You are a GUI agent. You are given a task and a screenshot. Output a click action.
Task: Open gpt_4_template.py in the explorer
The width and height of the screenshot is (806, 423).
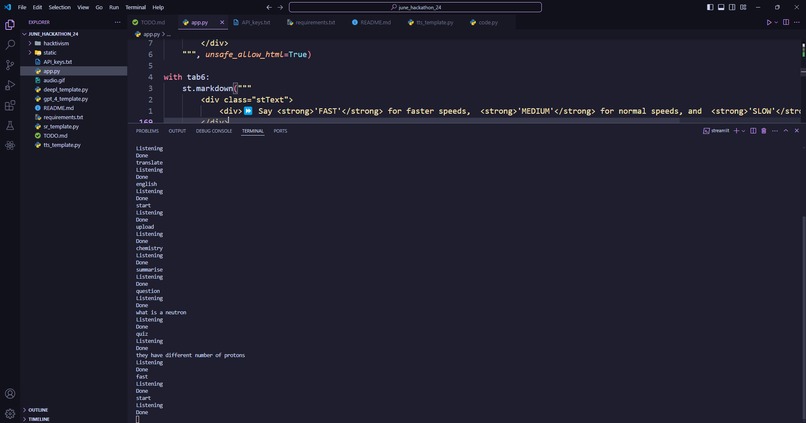pyautogui.click(x=74, y=99)
